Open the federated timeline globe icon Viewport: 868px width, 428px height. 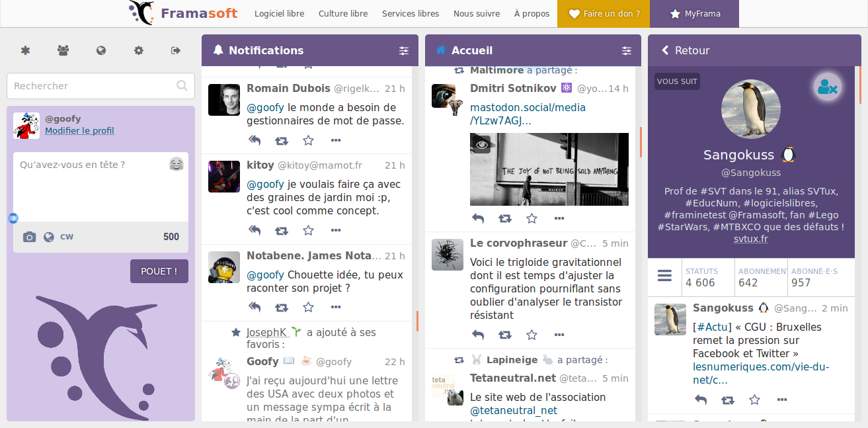click(101, 50)
